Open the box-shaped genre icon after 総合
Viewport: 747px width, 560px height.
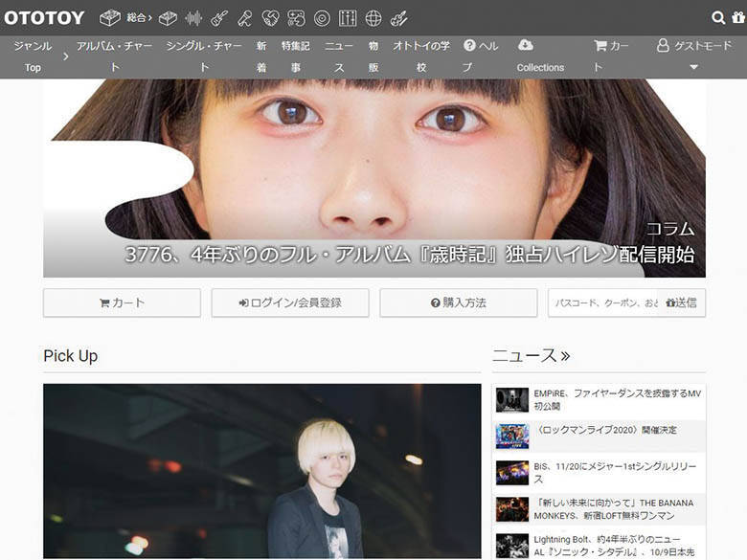[168, 18]
